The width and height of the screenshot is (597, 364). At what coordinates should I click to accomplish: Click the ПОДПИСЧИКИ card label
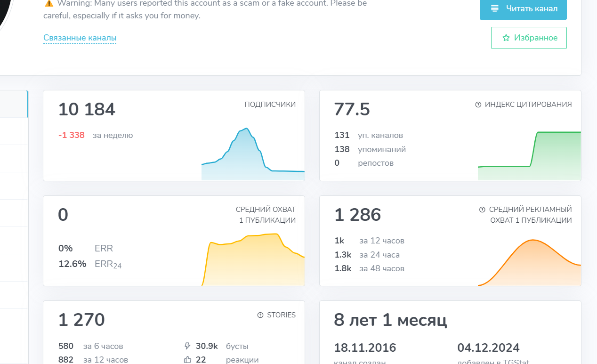pos(270,105)
